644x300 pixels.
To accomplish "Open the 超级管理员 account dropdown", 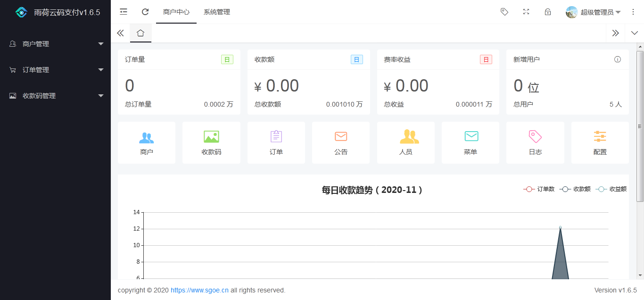I will [593, 12].
